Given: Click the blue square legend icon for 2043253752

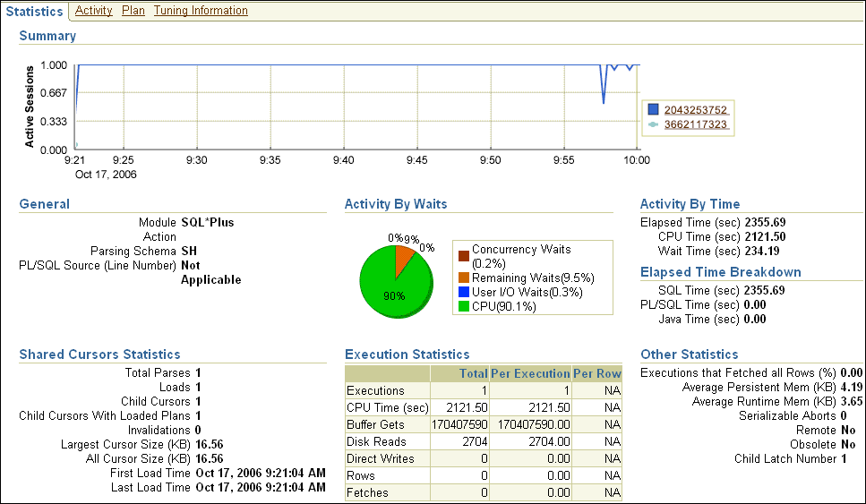Looking at the screenshot, I should click(x=653, y=110).
